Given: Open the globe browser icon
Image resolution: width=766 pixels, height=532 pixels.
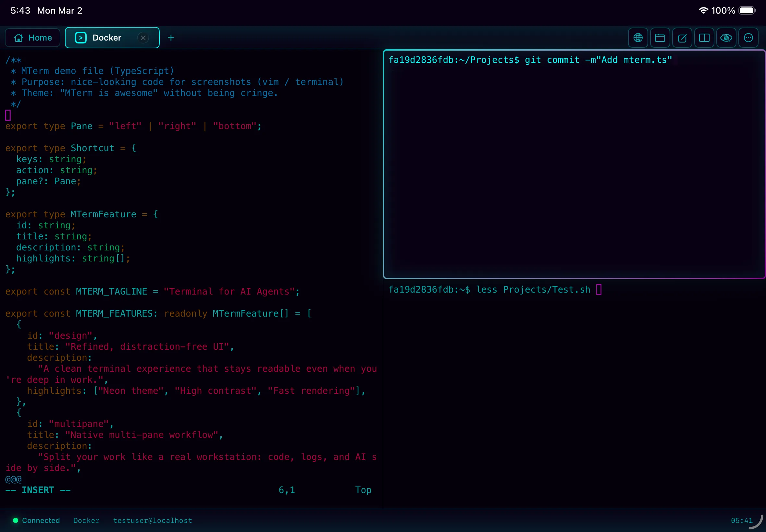Looking at the screenshot, I should [637, 38].
